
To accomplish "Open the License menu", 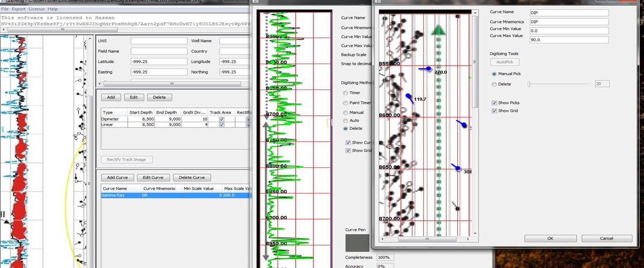I will [36, 9].
